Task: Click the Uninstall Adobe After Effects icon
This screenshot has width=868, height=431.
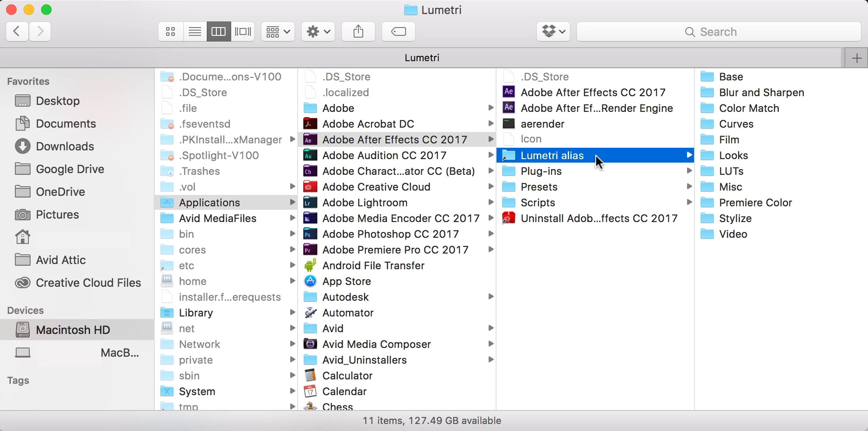Action: pyautogui.click(x=509, y=218)
